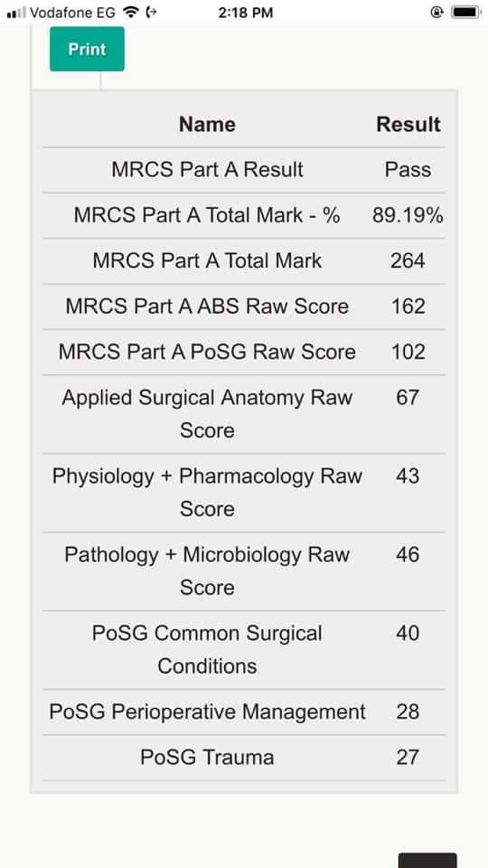
Task: Tap the orientation lock icon
Action: point(436,12)
